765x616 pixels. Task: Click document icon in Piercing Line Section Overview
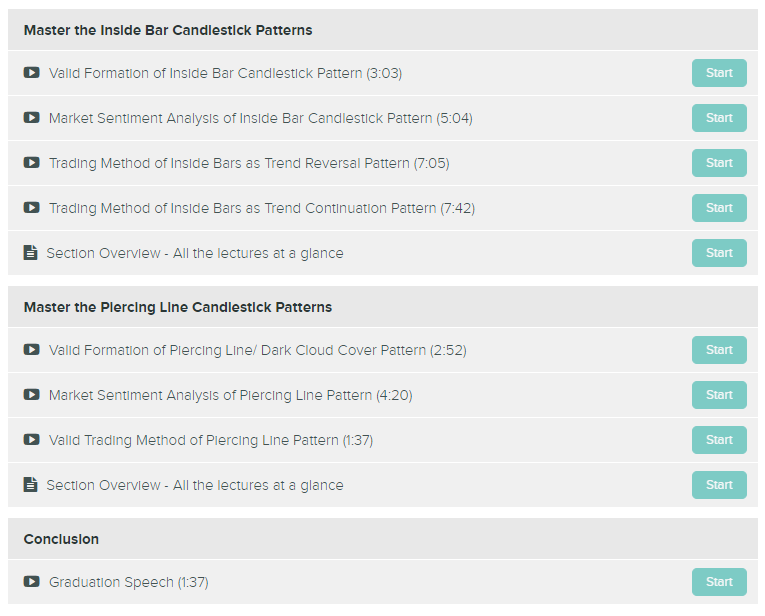pyautogui.click(x=30, y=485)
